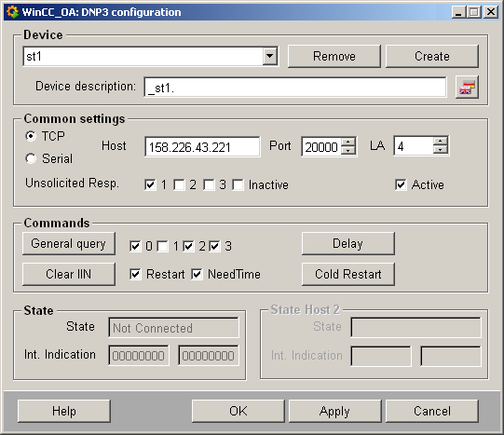
Task: Decrease the Port value with down arrow
Action: click(347, 150)
